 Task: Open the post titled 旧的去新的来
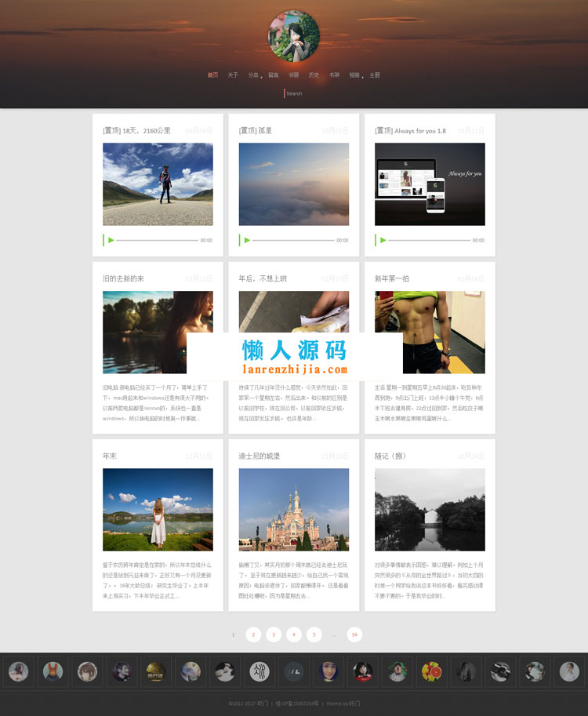123,278
